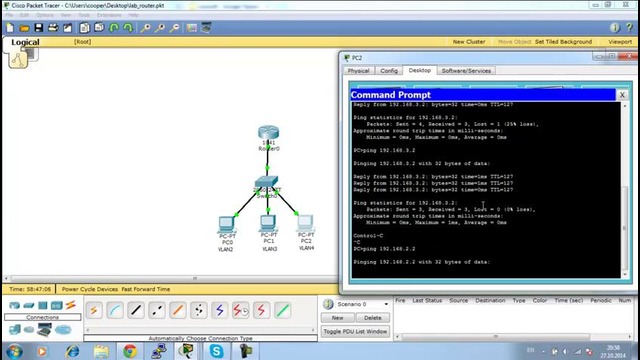Screen dimensions: 640x360
Task: Click New Cluster in the yellow bar
Action: [x=469, y=42]
